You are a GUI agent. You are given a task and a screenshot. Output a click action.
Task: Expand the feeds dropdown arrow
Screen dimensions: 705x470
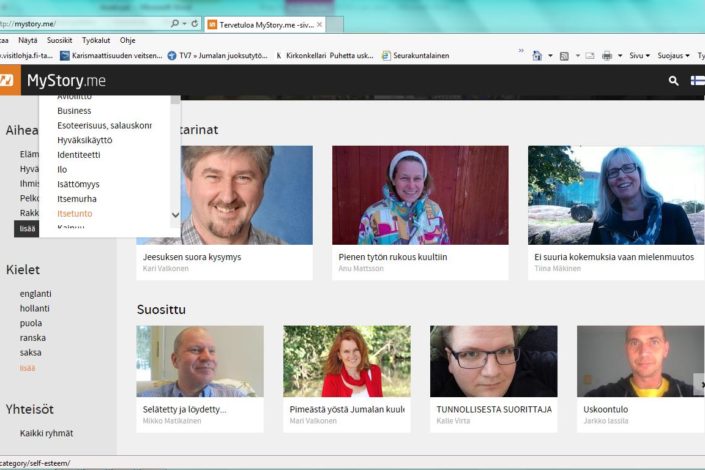click(578, 56)
